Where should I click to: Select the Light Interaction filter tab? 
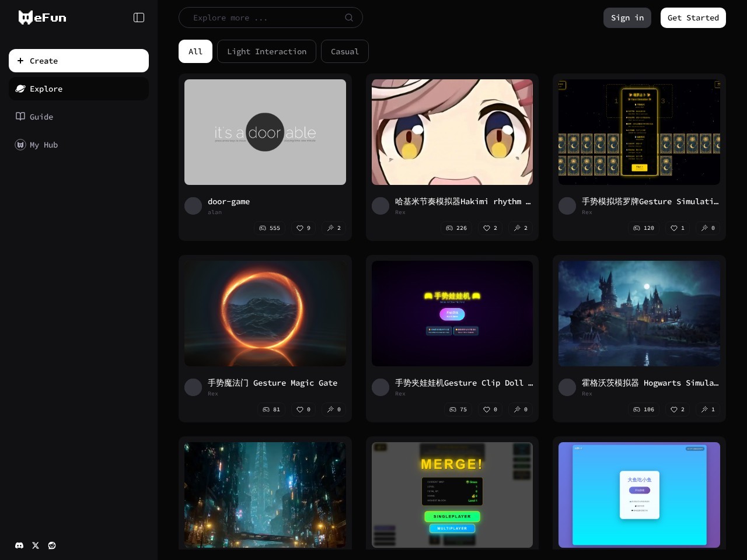[267, 51]
